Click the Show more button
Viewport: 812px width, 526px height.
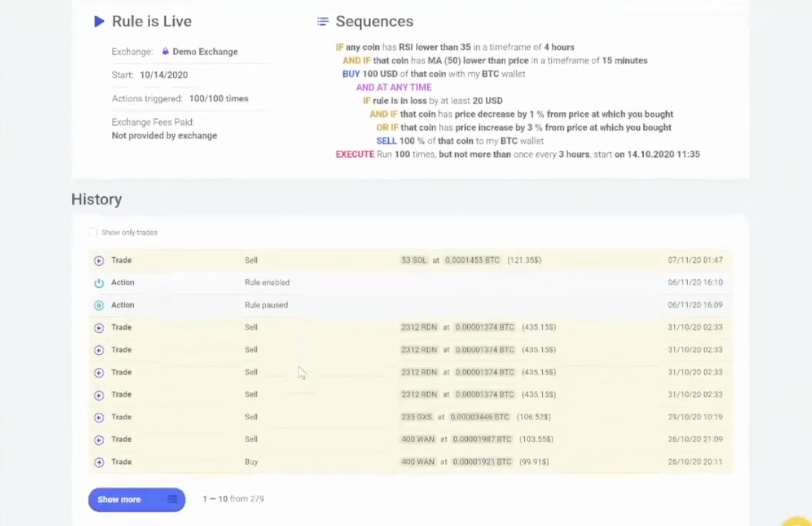(x=119, y=499)
